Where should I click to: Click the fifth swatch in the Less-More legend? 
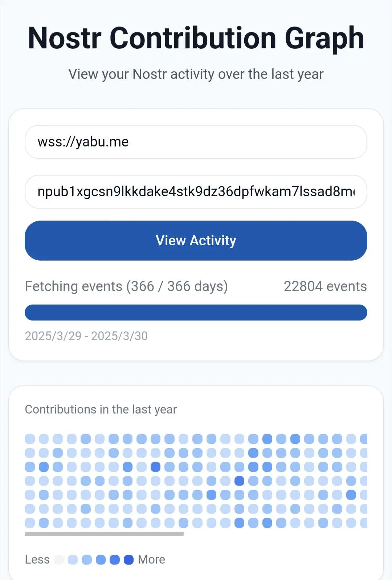[115, 560]
